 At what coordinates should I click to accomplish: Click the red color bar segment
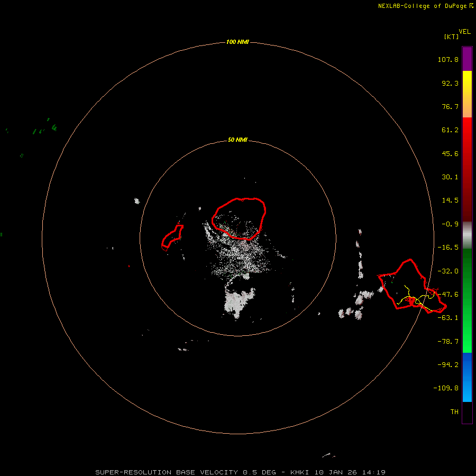point(467,169)
